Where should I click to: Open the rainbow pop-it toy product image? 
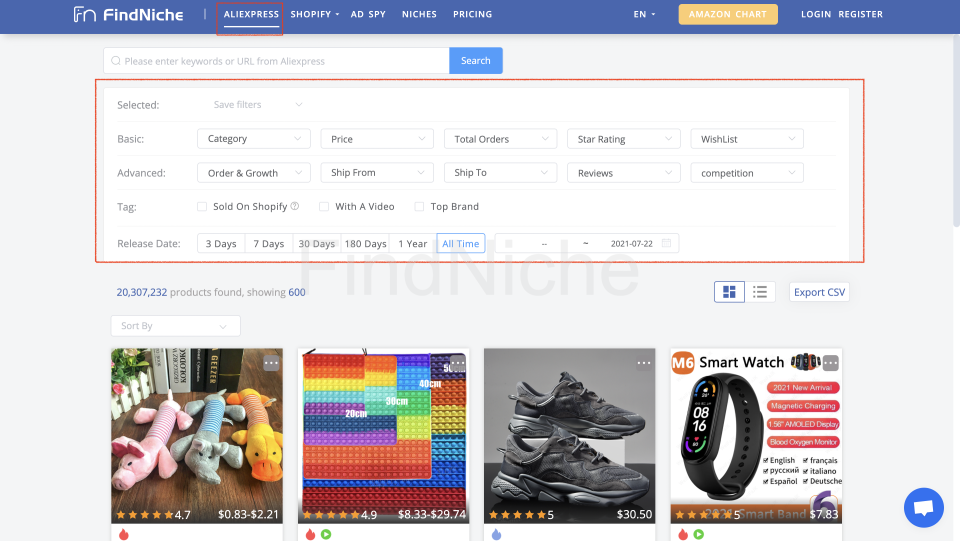pyautogui.click(x=383, y=436)
